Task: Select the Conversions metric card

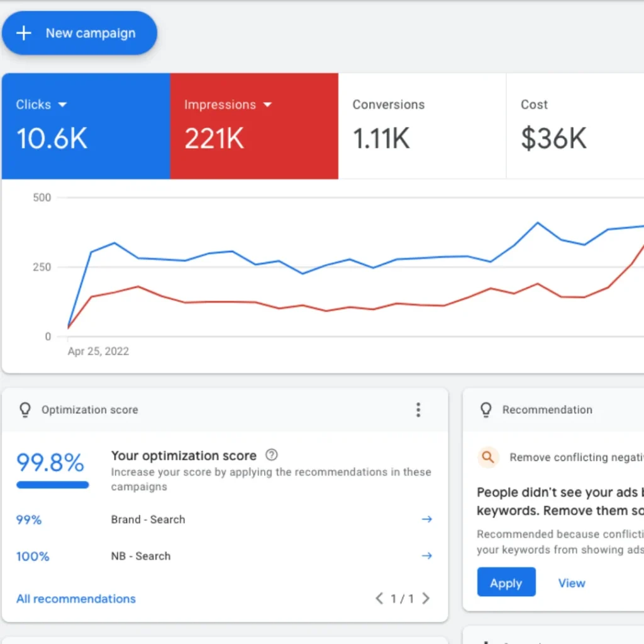Action: click(x=421, y=126)
